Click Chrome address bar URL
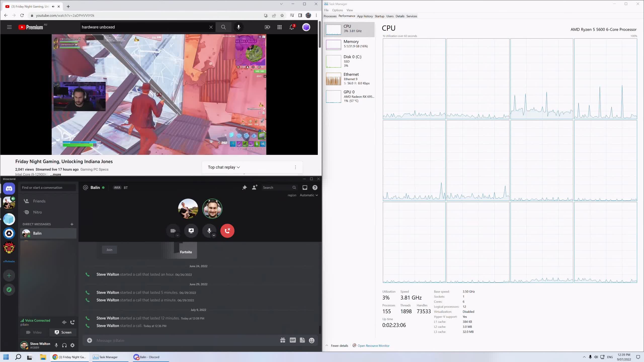Image resolution: width=644 pixels, height=362 pixels. (x=65, y=15)
